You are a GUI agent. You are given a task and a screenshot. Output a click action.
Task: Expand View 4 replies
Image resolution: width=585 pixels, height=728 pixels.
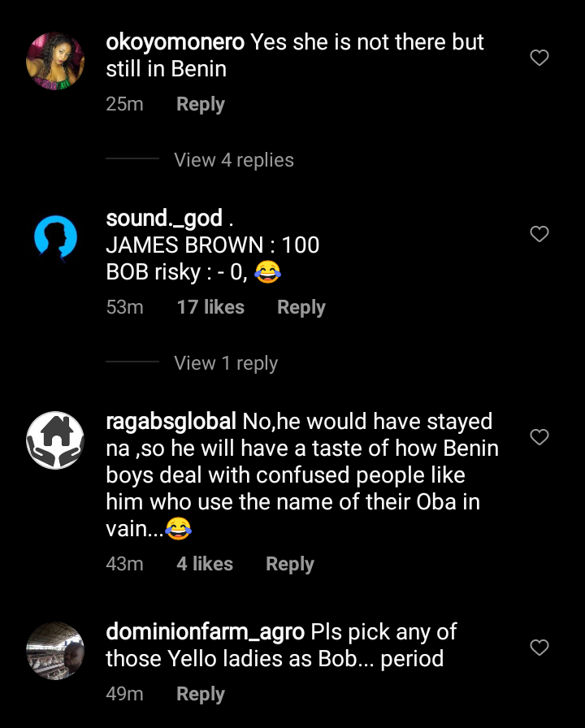(x=234, y=160)
